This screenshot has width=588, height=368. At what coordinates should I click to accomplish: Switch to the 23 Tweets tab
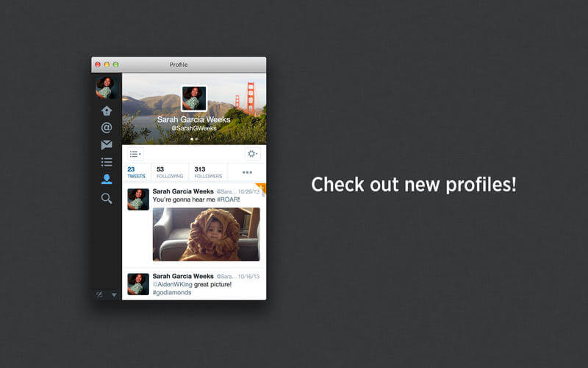pyautogui.click(x=136, y=172)
